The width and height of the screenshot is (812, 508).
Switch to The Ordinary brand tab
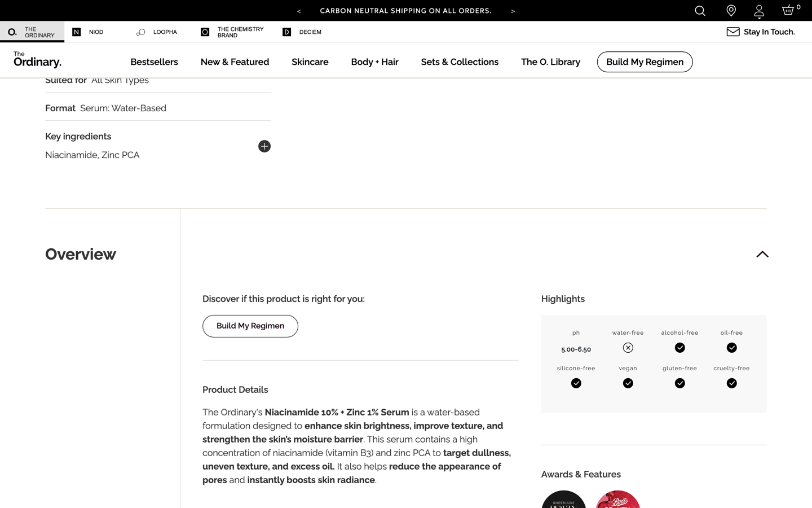click(x=32, y=32)
